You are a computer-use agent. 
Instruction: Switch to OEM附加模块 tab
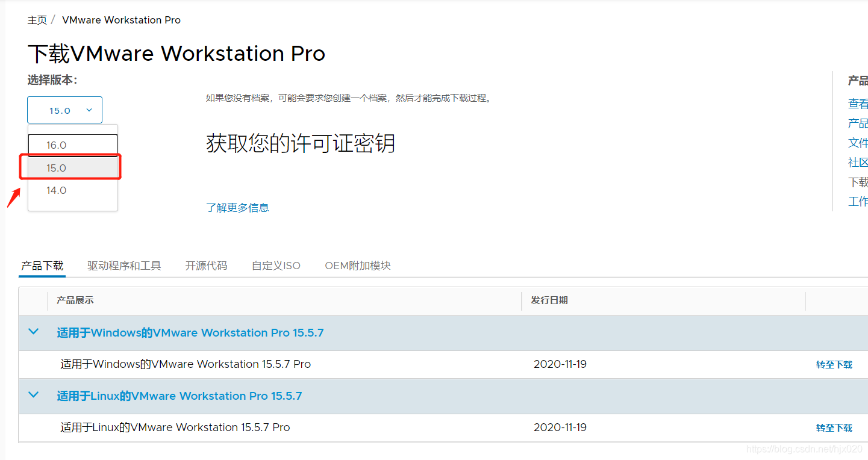pos(358,266)
